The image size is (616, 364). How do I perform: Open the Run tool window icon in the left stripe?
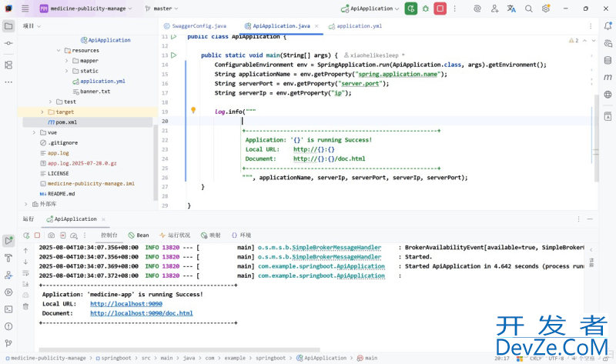pos(8,240)
